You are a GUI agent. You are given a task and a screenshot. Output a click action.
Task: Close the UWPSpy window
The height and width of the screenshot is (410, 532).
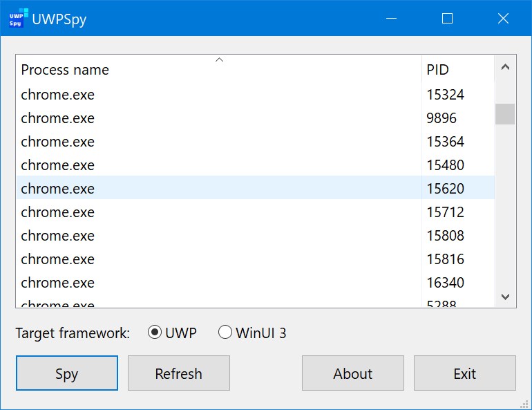click(x=503, y=18)
